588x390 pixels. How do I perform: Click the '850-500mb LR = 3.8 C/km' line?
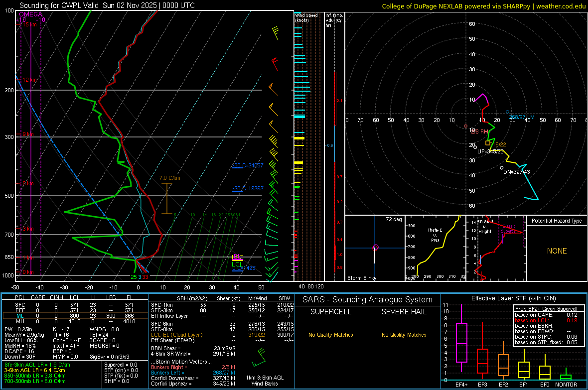[35, 376]
